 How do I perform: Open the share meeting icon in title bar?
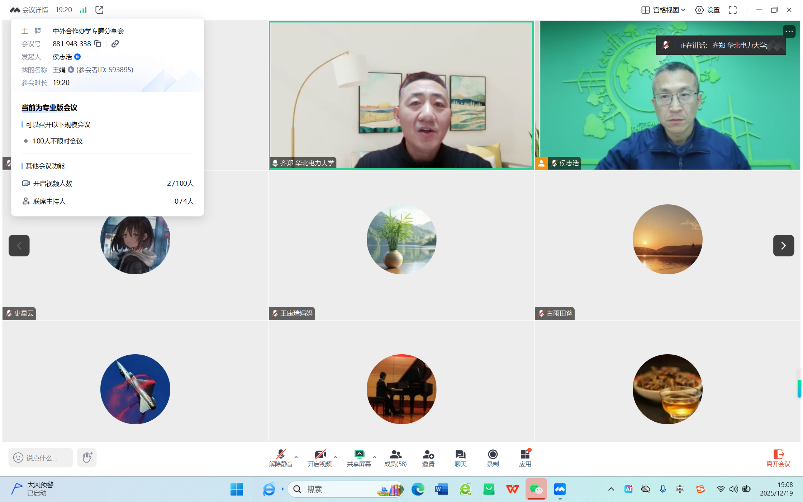coord(99,9)
